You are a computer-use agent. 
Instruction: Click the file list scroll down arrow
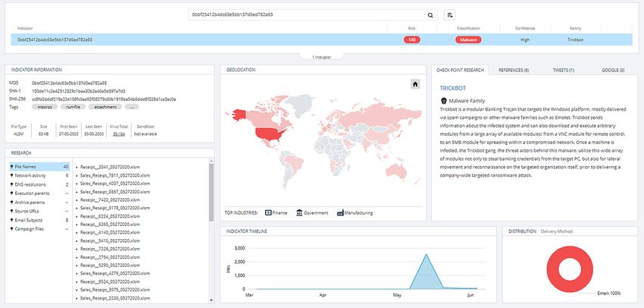[211, 300]
